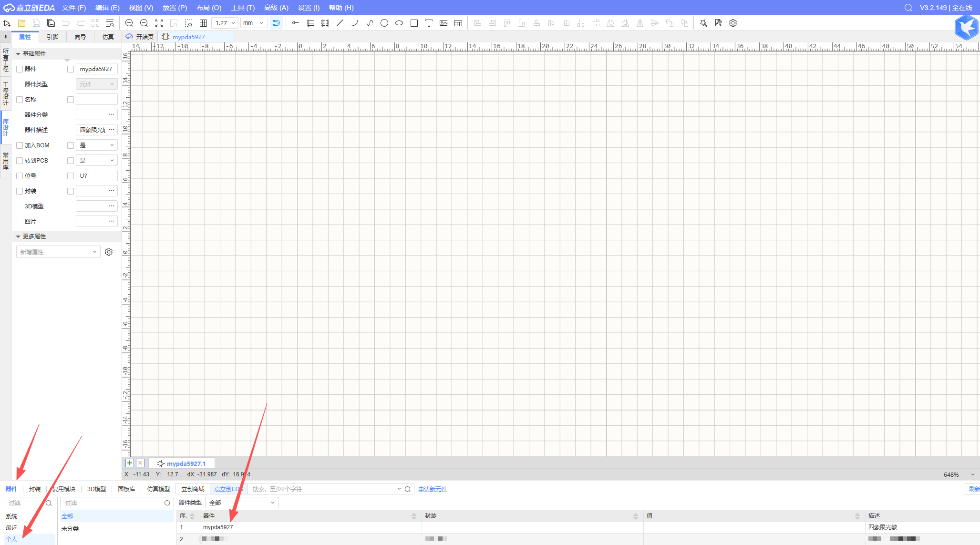Image resolution: width=980 pixels, height=545 pixels.
Task: Check the box beside the 加入BOM dropdown
Action: click(71, 145)
